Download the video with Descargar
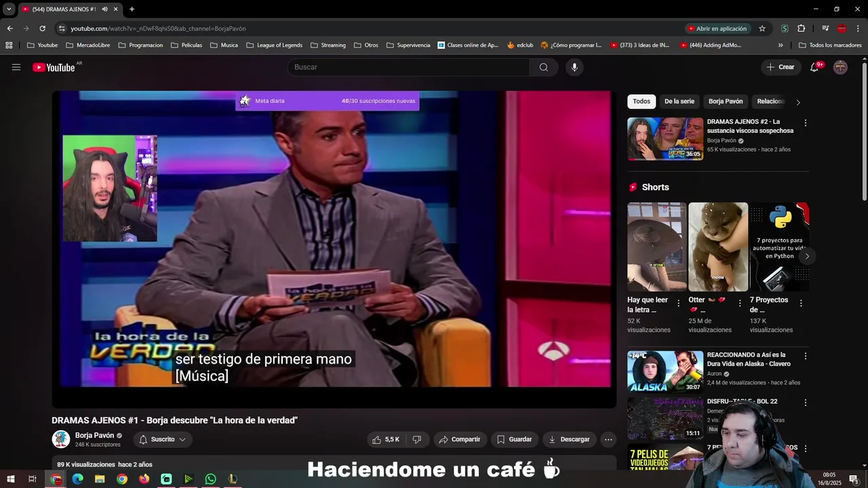The height and width of the screenshot is (488, 868). tap(569, 439)
